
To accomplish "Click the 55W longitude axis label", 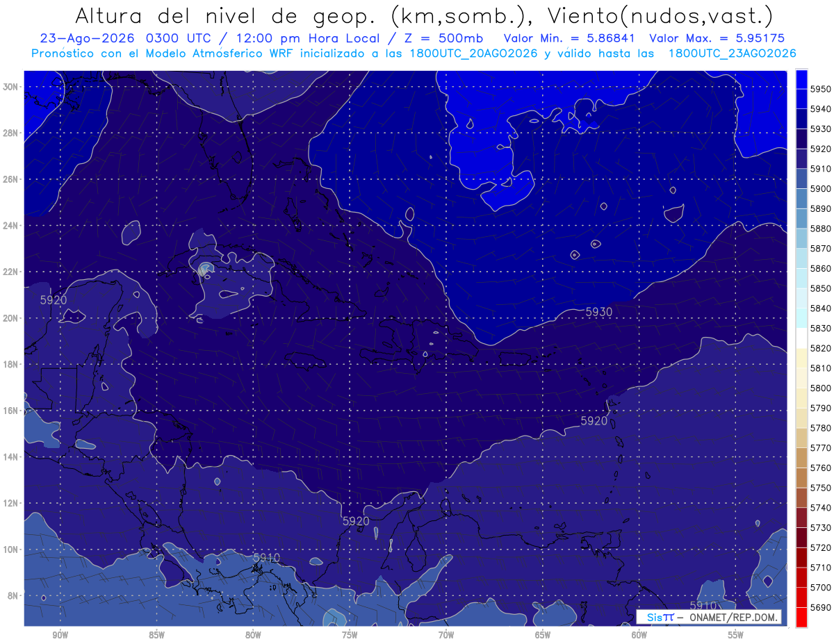I will (x=736, y=635).
